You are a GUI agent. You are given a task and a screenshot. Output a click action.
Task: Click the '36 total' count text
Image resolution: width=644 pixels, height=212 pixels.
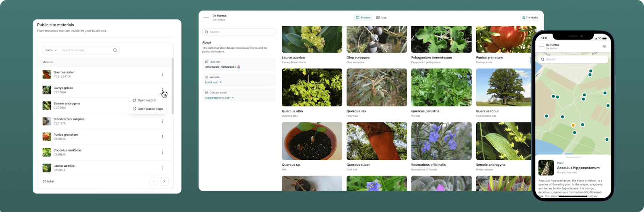click(48, 181)
